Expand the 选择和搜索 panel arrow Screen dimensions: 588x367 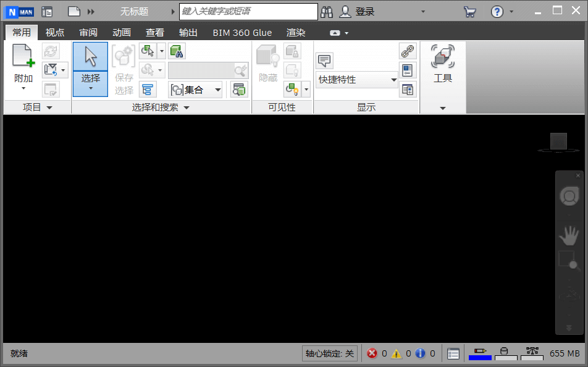(x=186, y=108)
